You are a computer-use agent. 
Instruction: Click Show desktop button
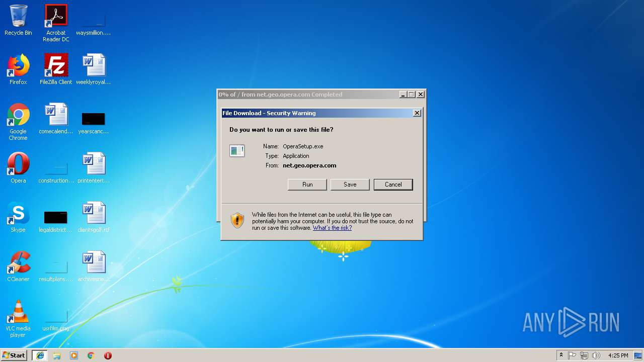(638, 355)
